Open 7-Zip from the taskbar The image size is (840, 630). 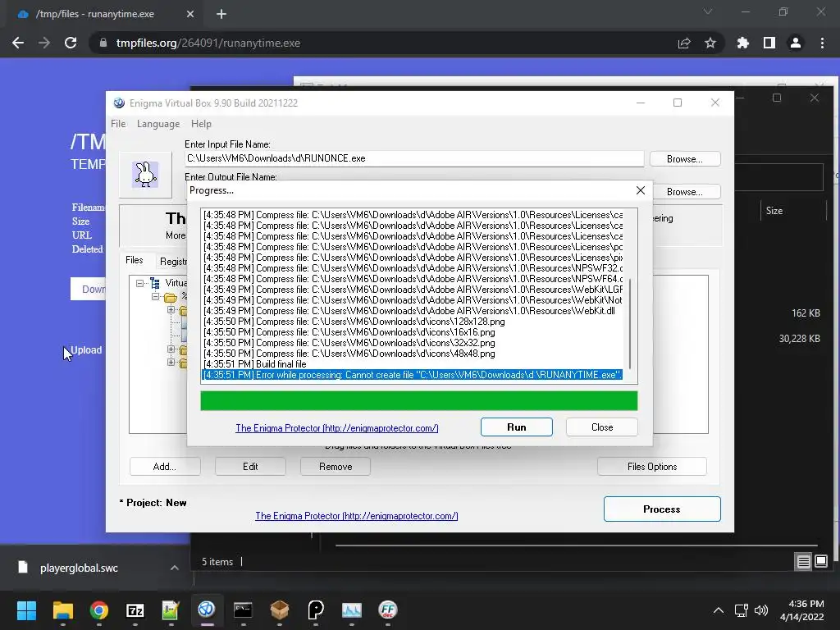[135, 610]
